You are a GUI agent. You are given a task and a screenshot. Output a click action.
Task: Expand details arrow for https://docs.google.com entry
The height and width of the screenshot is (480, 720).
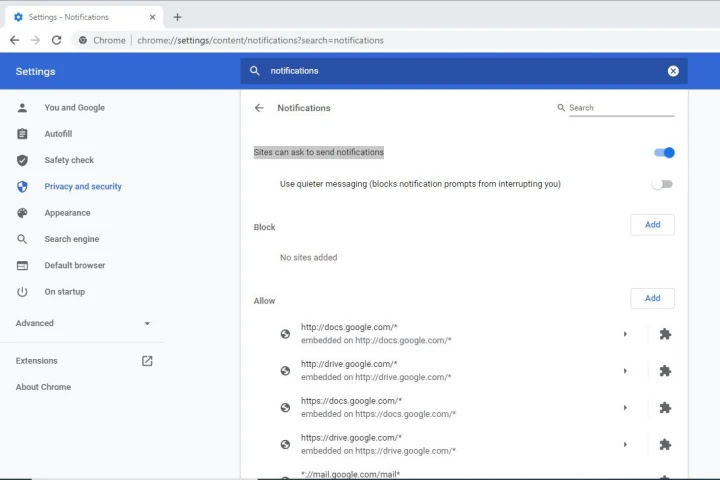(x=625, y=408)
